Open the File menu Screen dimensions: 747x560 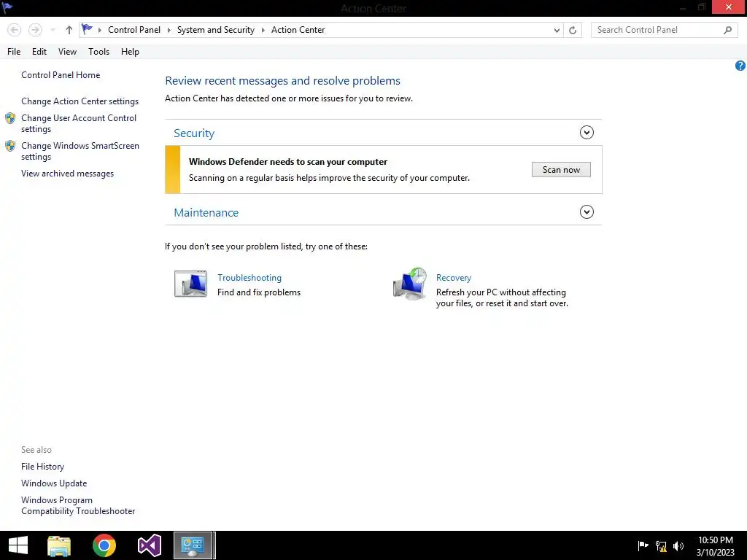tap(14, 52)
